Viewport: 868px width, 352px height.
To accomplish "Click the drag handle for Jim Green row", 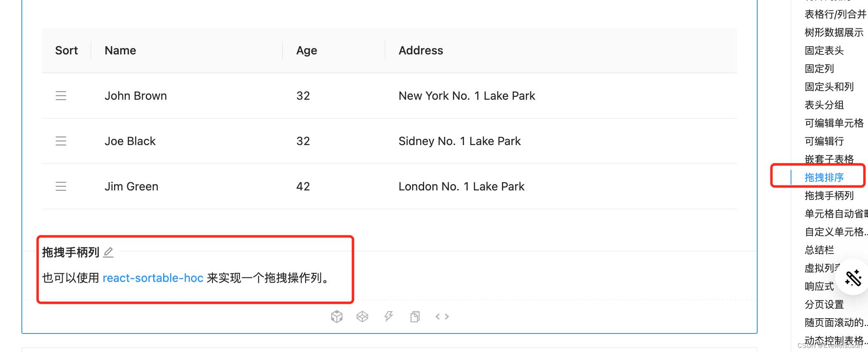I will click(61, 186).
